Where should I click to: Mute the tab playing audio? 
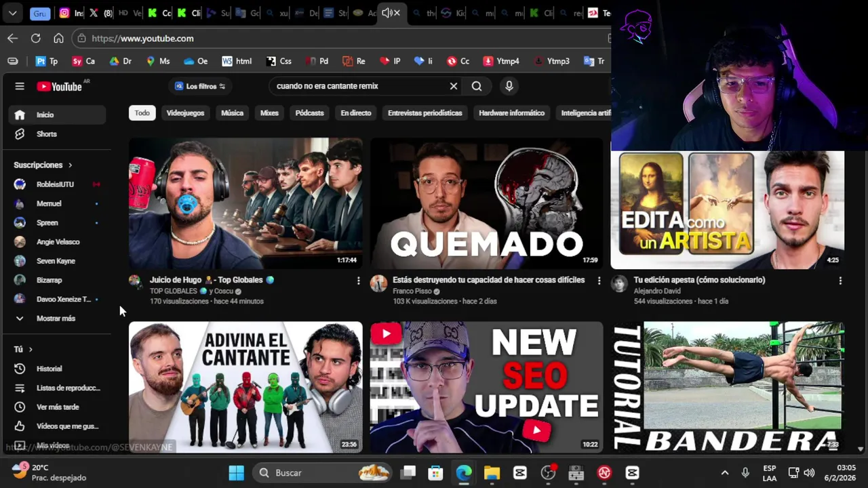tap(387, 13)
